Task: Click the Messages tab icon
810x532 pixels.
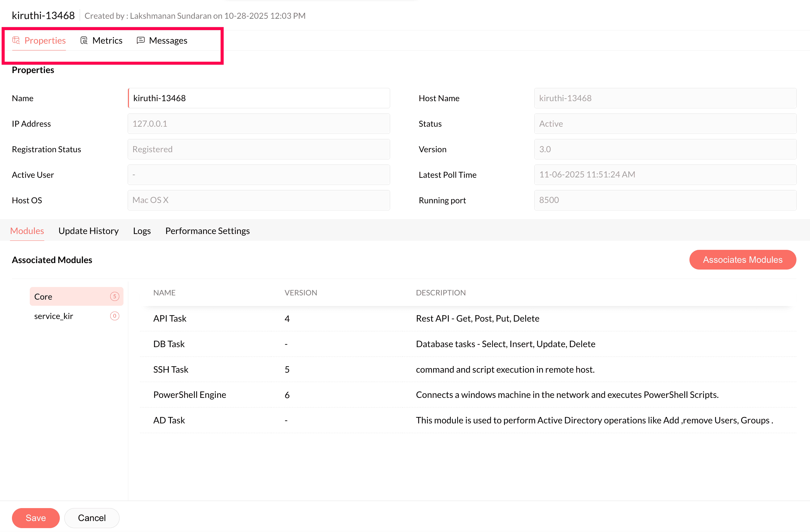Action: tap(141, 40)
